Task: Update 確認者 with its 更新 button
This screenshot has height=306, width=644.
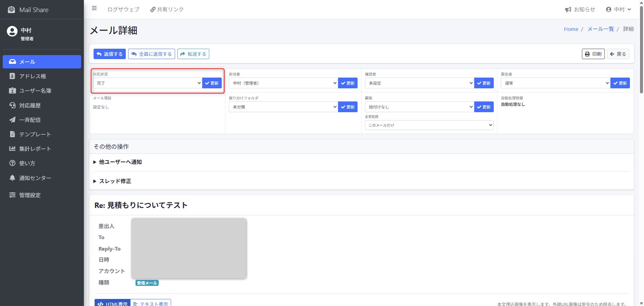Action: (x=484, y=83)
